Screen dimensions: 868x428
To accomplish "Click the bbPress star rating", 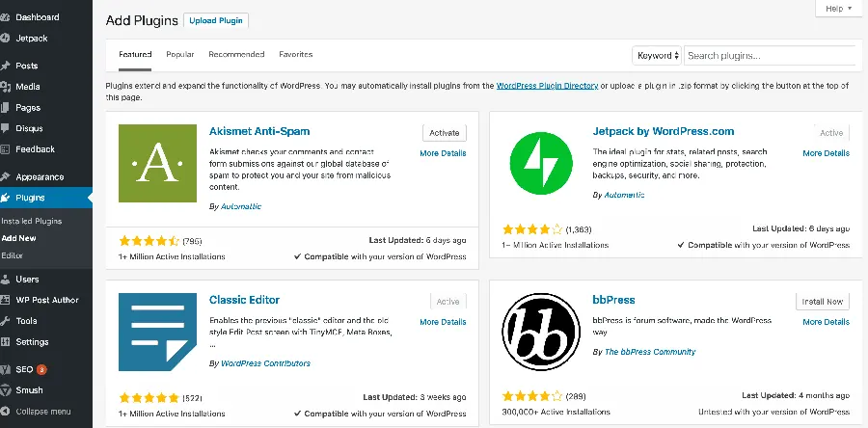I will click(x=532, y=396).
